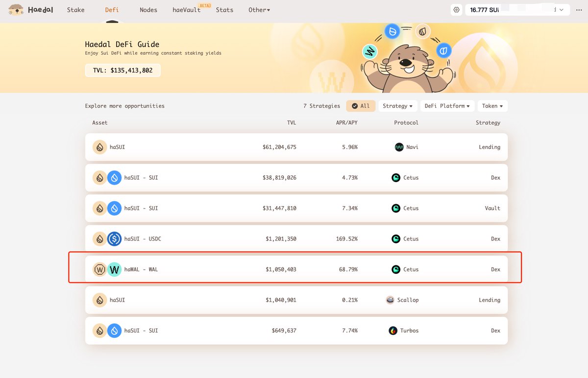Screen dimensions: 588x378
Task: Open the haSUI Navi Lending row
Action: (x=296, y=147)
